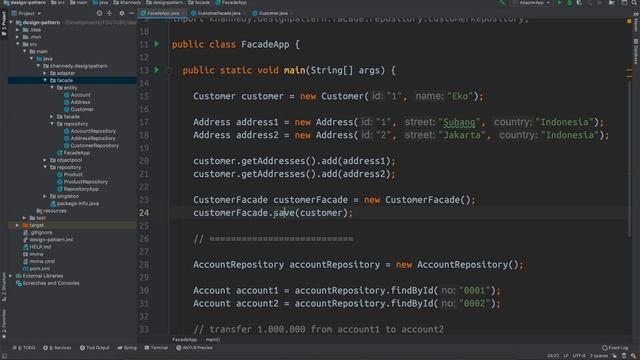Click the build hammer icon in toolbar
Image resolution: width=640 pixels, height=360 pixels.
[x=502, y=3]
